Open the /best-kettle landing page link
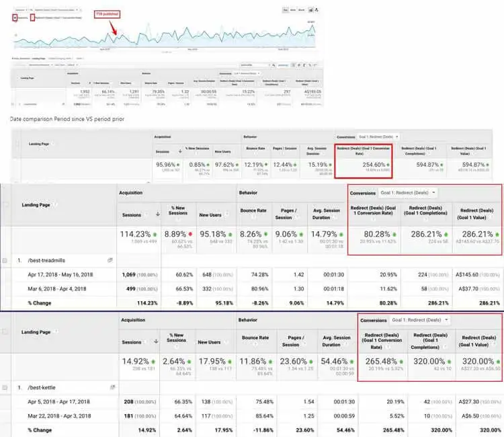This screenshot has width=504, height=437. pos(42,387)
